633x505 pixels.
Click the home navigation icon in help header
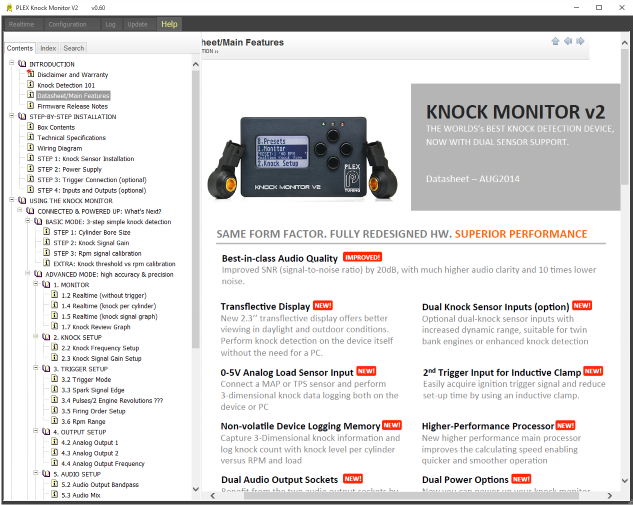555,41
